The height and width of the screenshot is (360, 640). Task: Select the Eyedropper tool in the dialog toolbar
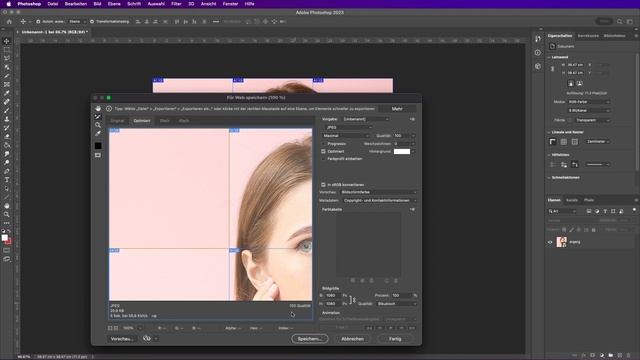pos(98,134)
